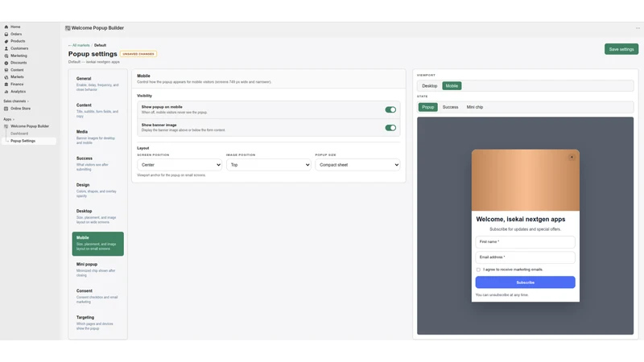
Task: Open the Design settings section
Action: 97,190
